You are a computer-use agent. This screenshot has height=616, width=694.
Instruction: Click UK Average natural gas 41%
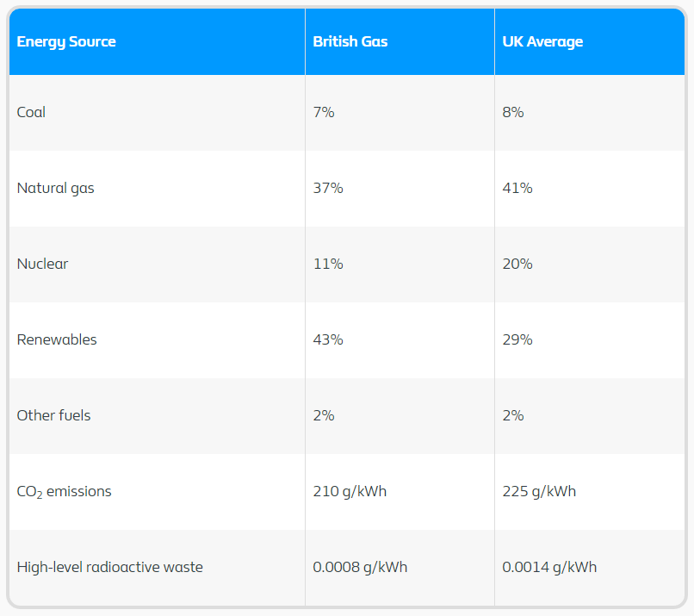click(x=517, y=188)
